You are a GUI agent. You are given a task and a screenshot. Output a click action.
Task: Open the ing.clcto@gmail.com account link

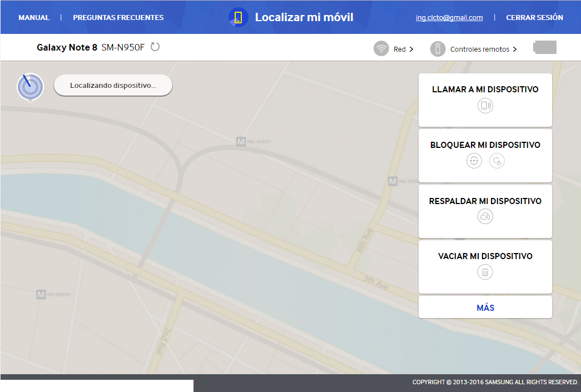click(449, 17)
